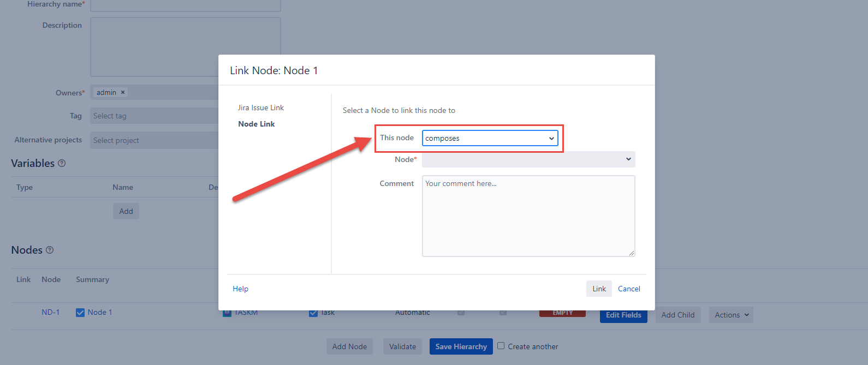Switch to the Jira Issue Link tab
This screenshot has width=868, height=365.
tap(260, 107)
